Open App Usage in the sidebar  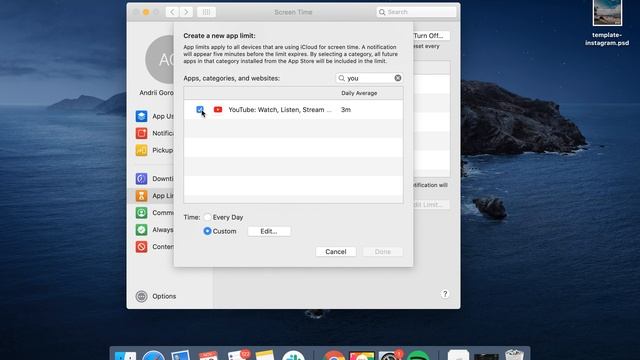tap(154, 116)
